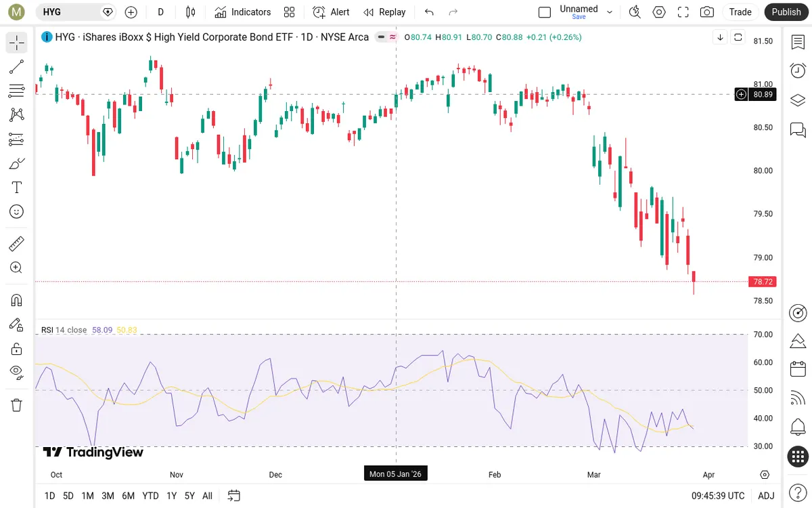
Task: Open the Fibonacci retracement tools
Action: (17, 91)
